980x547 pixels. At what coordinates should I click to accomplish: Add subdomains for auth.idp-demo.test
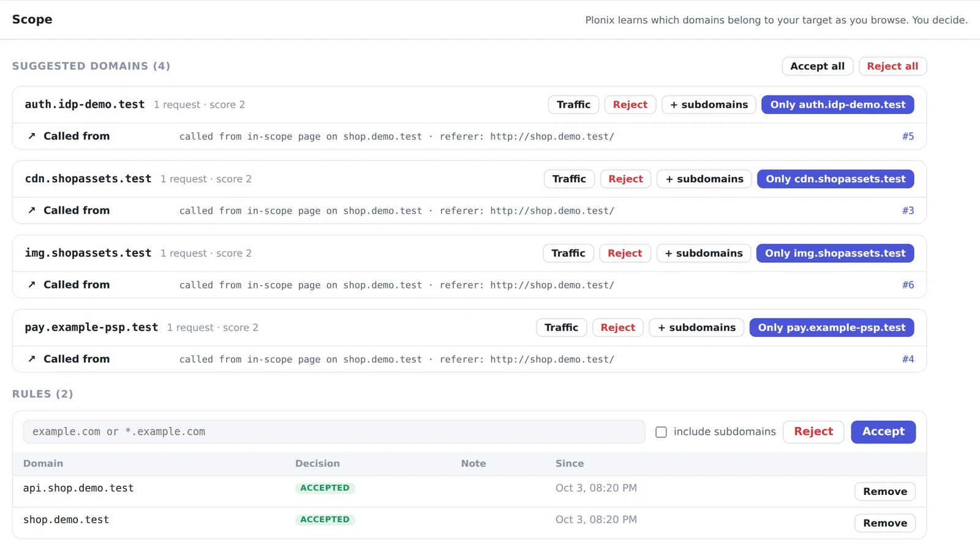(x=709, y=105)
